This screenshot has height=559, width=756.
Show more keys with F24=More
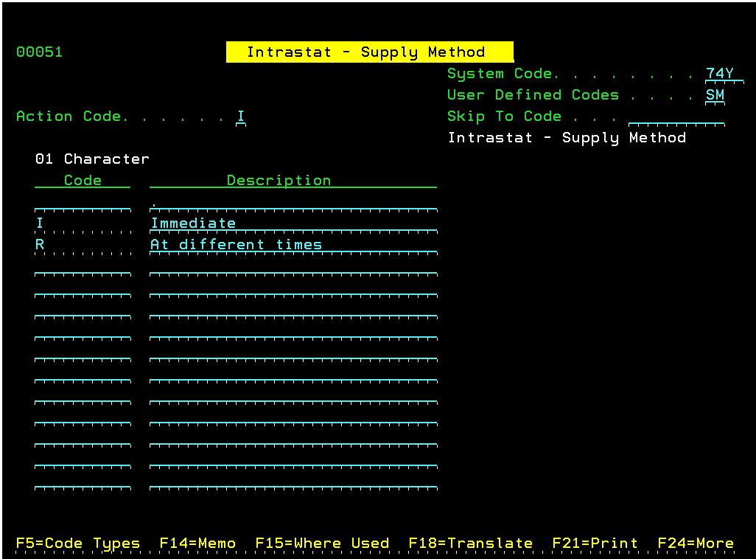click(x=696, y=543)
